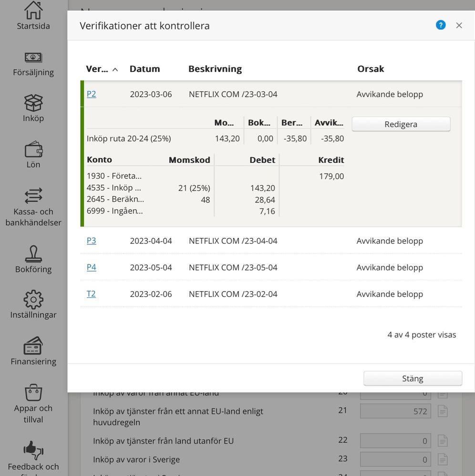
Task: Open verification link P2
Action: point(92,94)
